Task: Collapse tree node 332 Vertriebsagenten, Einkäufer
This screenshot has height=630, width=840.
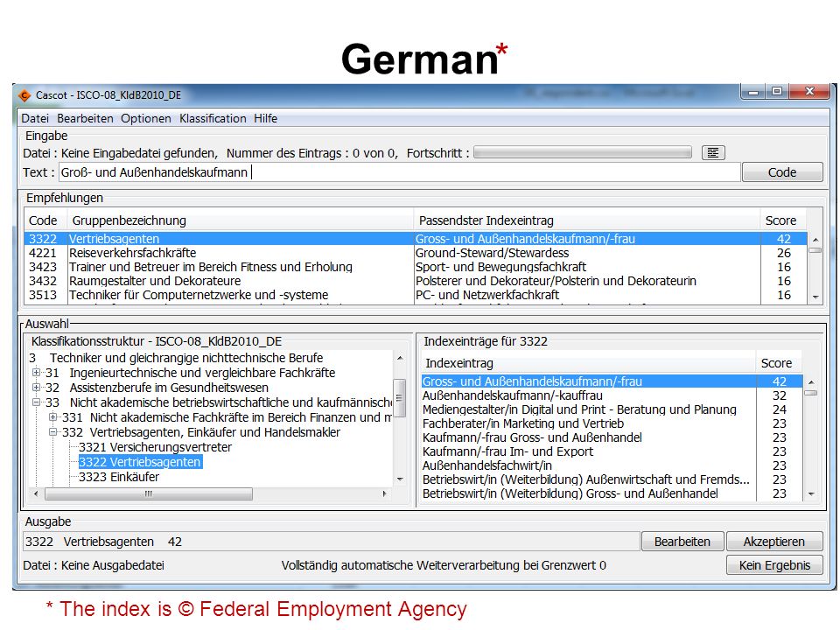Action: [x=52, y=431]
